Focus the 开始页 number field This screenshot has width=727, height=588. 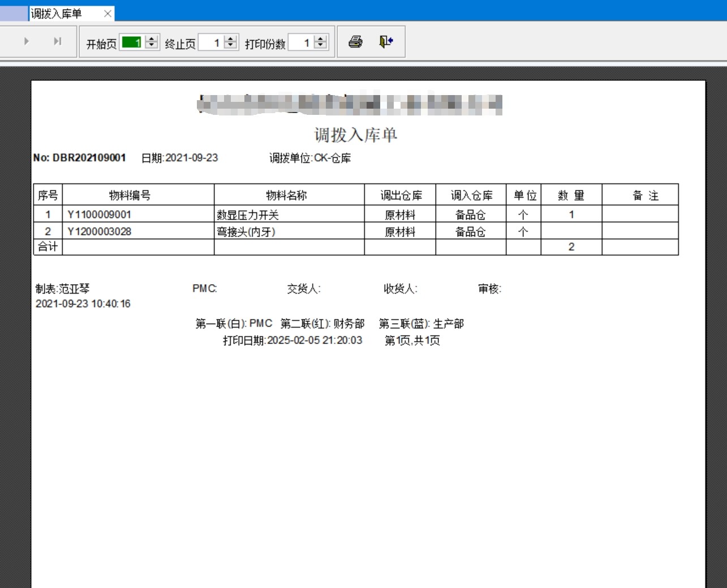(x=132, y=43)
